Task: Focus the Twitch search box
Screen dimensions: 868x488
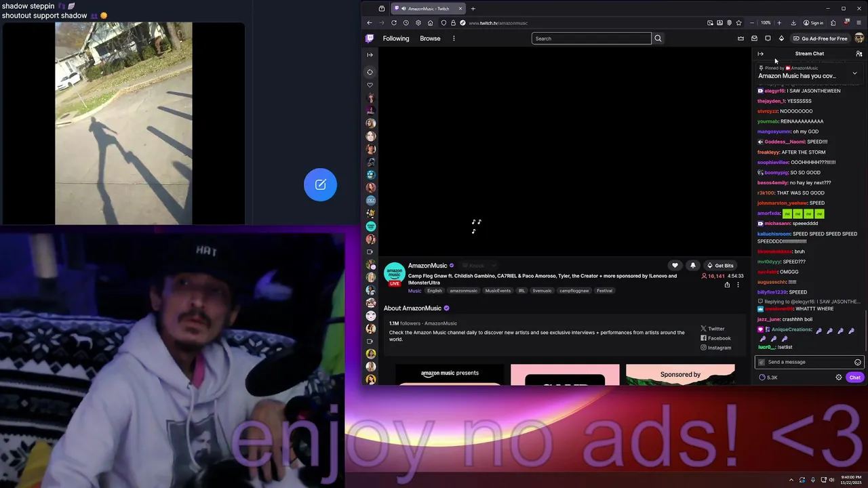Action: tap(591, 39)
